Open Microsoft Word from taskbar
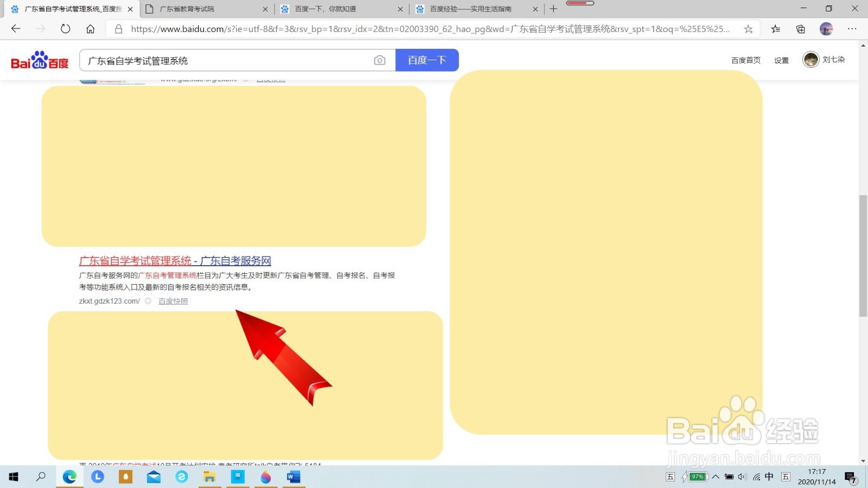Image resolution: width=868 pixels, height=488 pixels. pyautogui.click(x=293, y=477)
